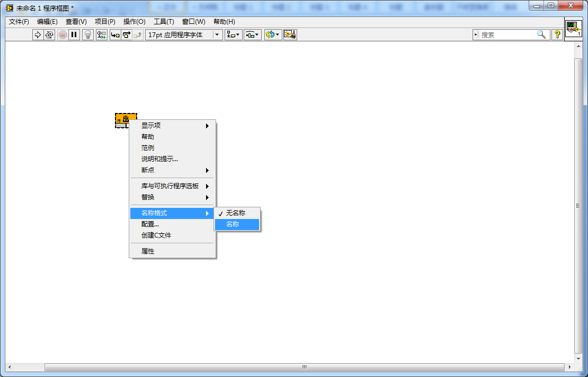Click the Step Over icon
The image size is (588, 377).
pos(127,35)
